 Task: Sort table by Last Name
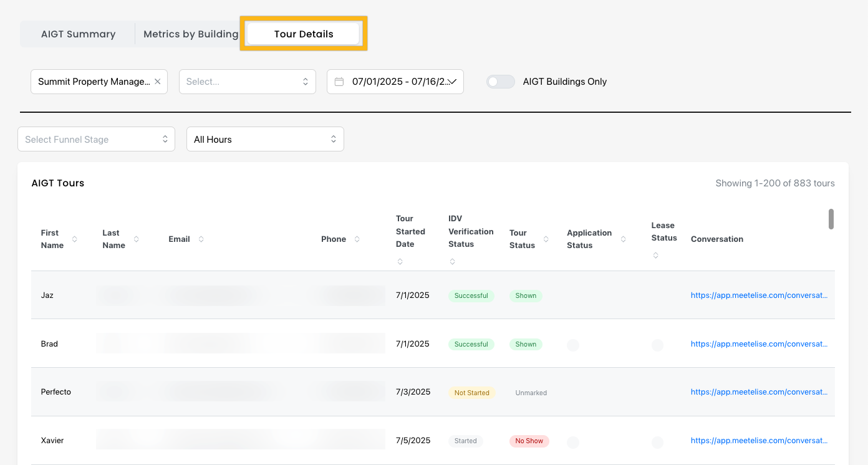137,239
